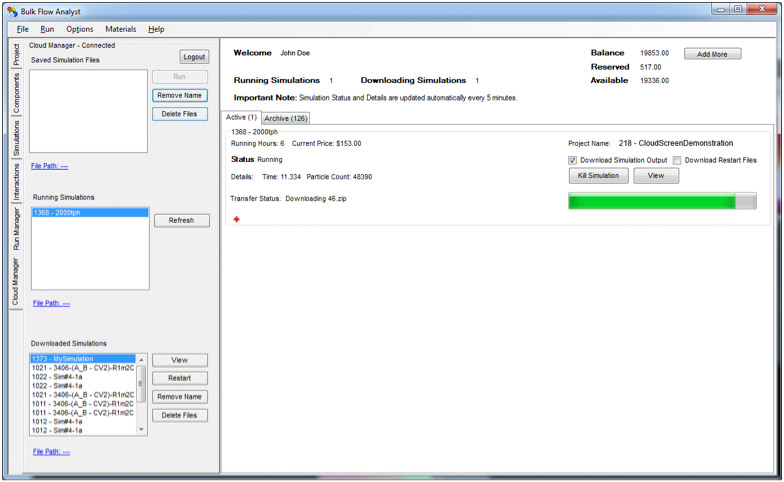The width and height of the screenshot is (784, 482).
Task: Select 1373 - MySimulation in downloaded list
Action: coord(82,358)
